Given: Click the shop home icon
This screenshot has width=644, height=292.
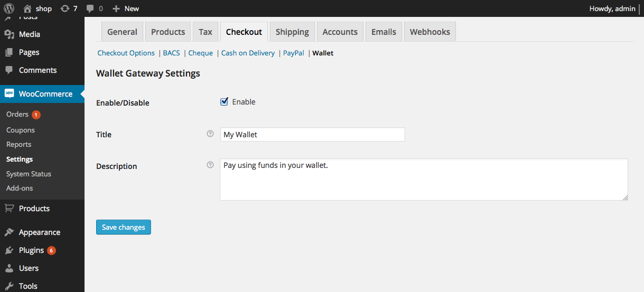Looking at the screenshot, I should (28, 8).
